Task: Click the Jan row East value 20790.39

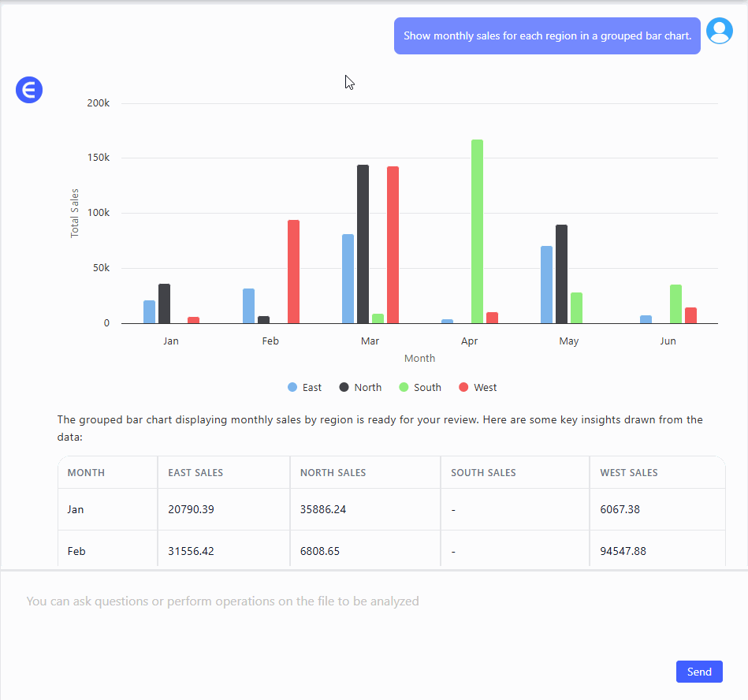Action: tap(191, 509)
